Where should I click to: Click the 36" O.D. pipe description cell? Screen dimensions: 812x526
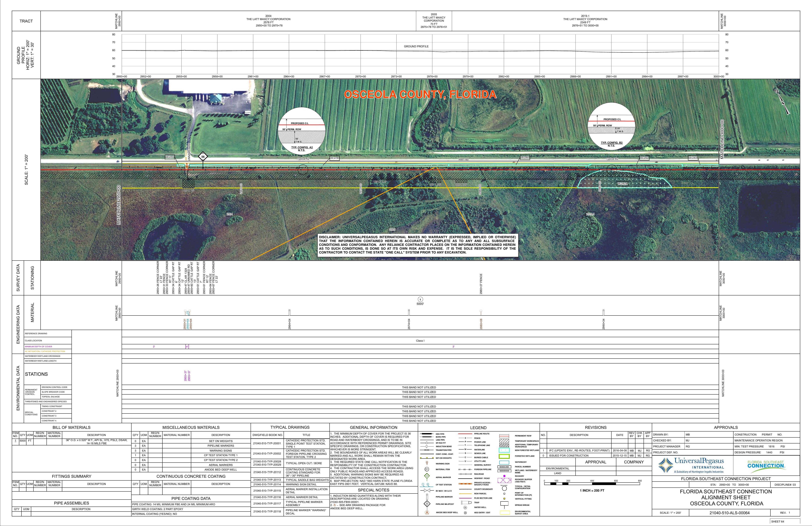click(x=96, y=442)
